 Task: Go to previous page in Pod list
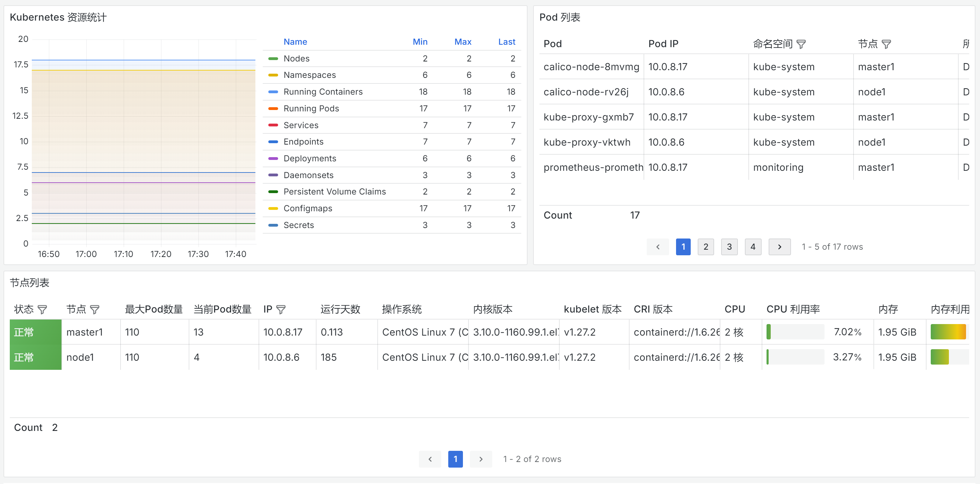(x=658, y=247)
